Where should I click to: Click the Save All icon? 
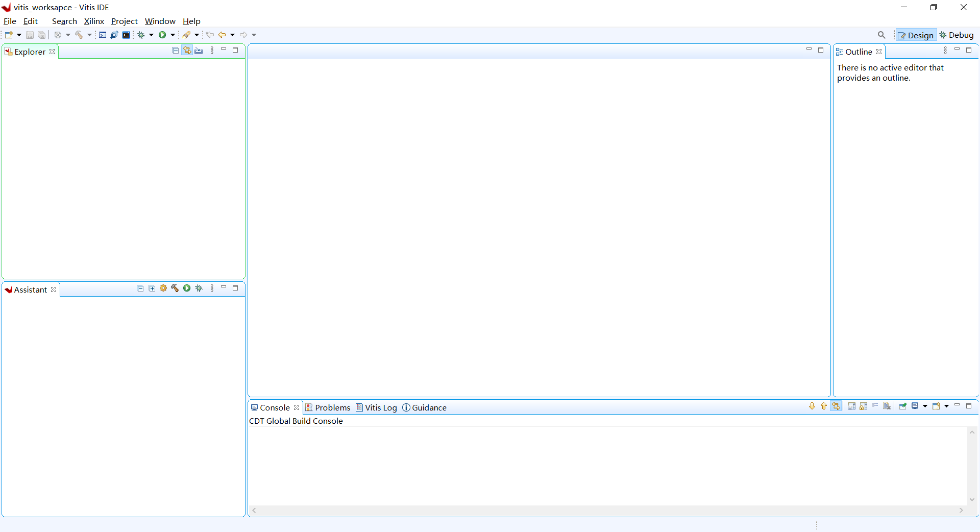coord(41,35)
